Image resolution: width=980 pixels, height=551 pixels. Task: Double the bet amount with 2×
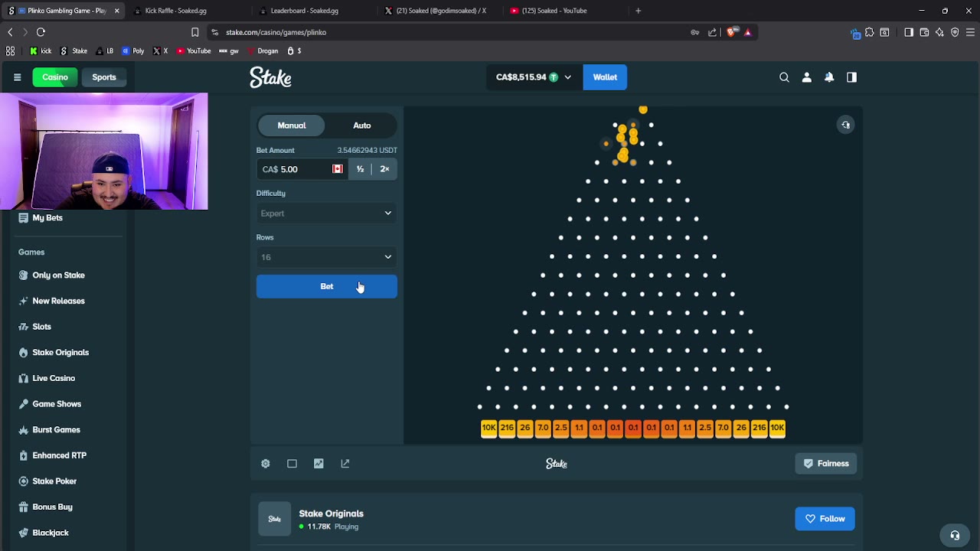click(384, 169)
